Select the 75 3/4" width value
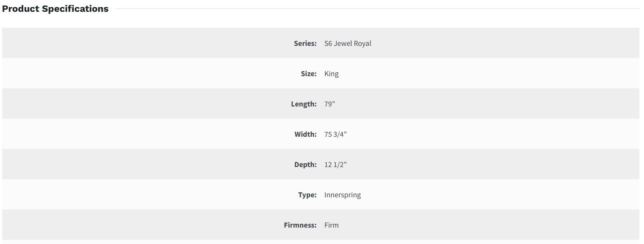 pyautogui.click(x=335, y=134)
